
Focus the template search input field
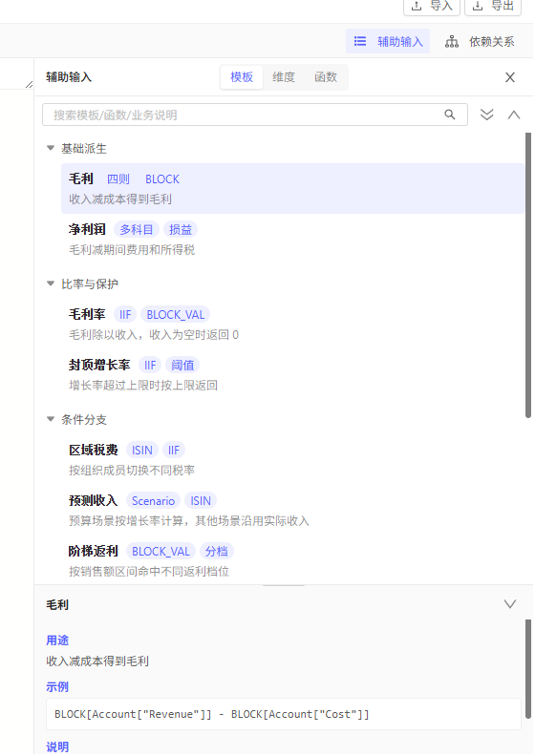coord(255,115)
